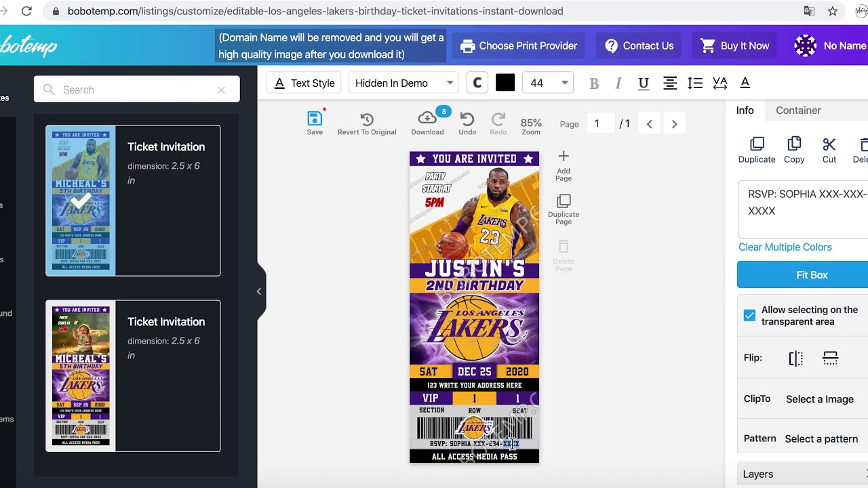This screenshot has width=868, height=488.
Task: Flip the element vertically
Action: point(830,358)
